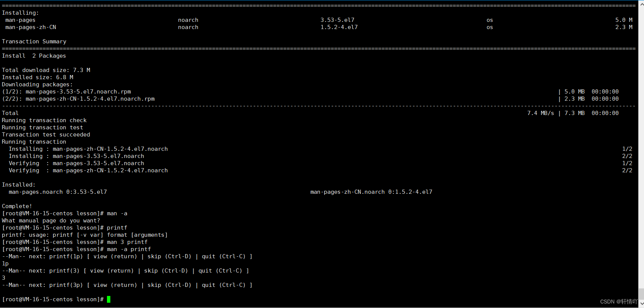Click the "Installed:" line
The image size is (644, 308).
pyautogui.click(x=18, y=185)
